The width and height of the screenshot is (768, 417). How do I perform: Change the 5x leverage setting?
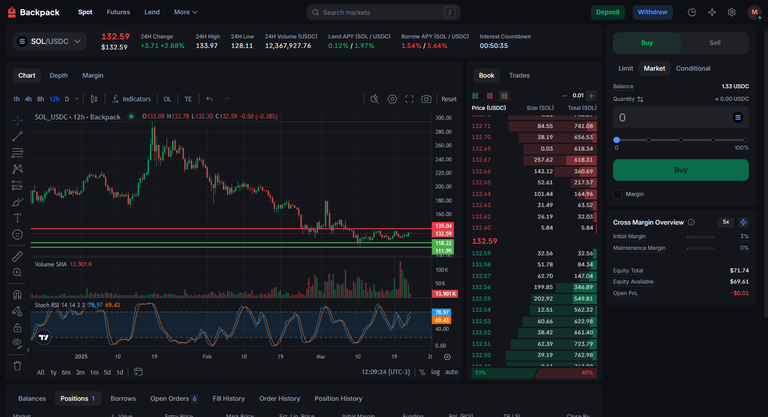726,222
